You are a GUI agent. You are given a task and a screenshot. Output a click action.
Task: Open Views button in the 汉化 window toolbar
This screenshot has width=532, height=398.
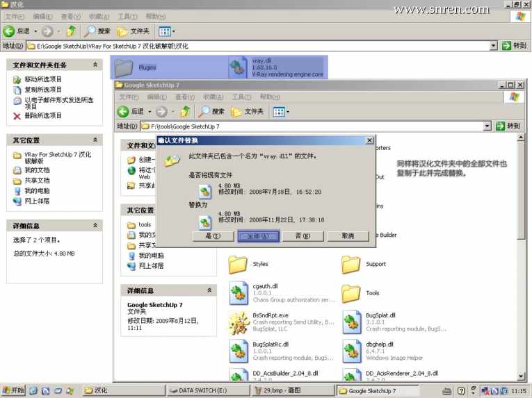165,31
